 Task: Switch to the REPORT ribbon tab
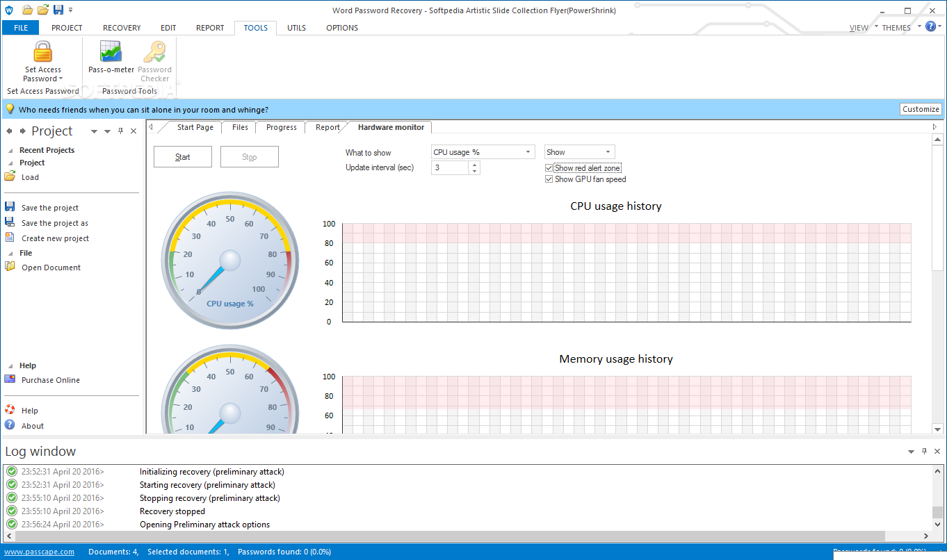click(210, 28)
